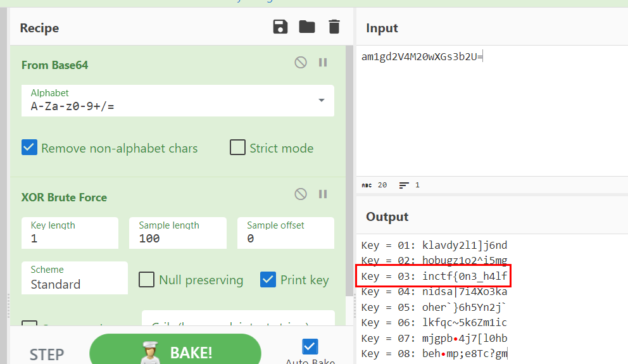The width and height of the screenshot is (628, 364).
Task: Select the Key = 04 output line
Action: pos(434,292)
